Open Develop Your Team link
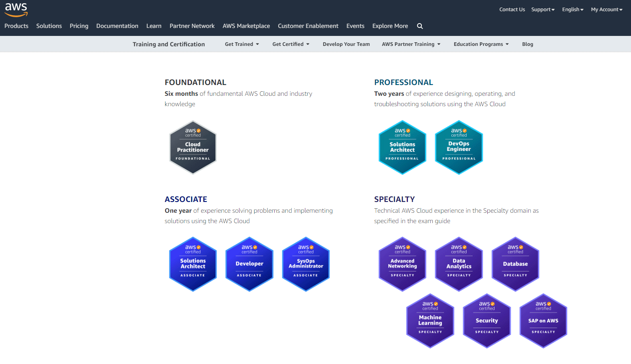Image resolution: width=631 pixels, height=364 pixels. tap(346, 44)
